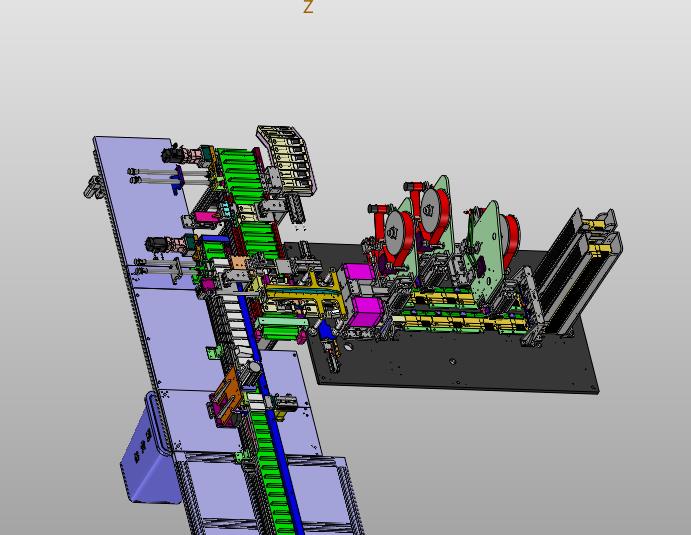The height and width of the screenshot is (535, 691).
Task: Pick the cream tray magazine at top
Action: coord(287,160)
